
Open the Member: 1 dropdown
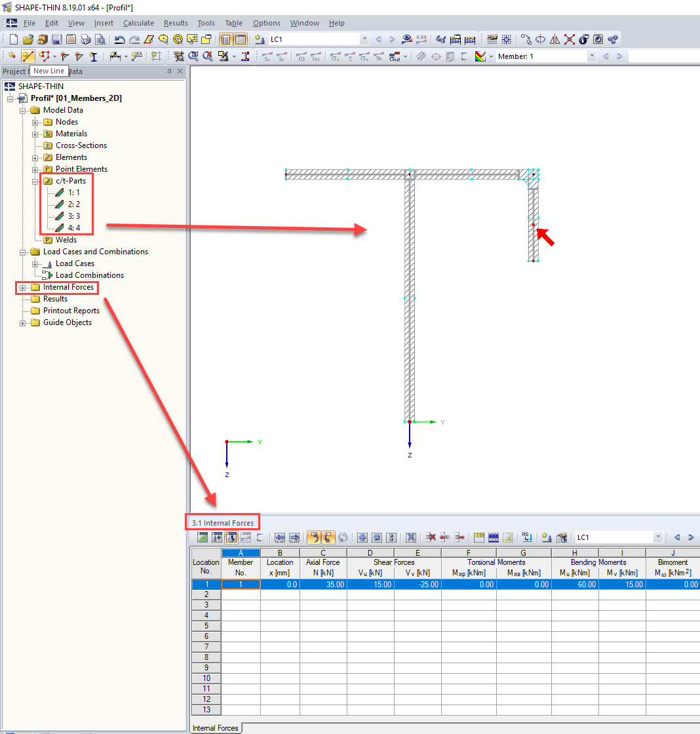click(592, 56)
